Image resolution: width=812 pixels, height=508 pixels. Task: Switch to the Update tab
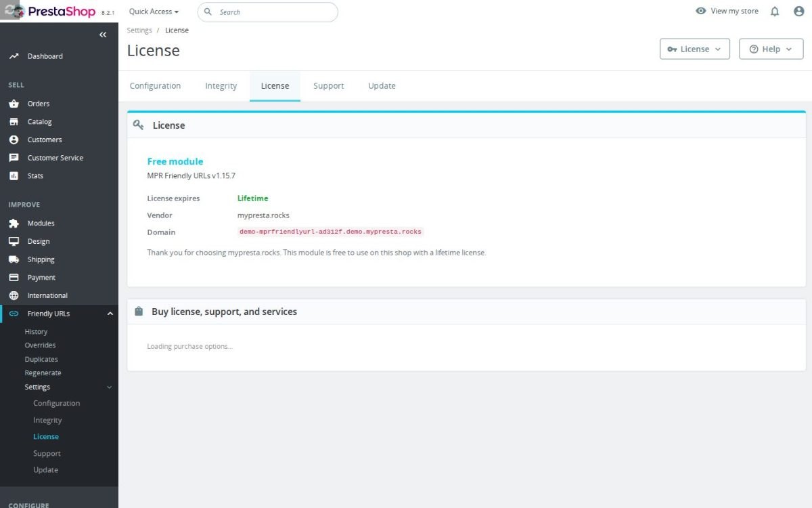(x=382, y=86)
